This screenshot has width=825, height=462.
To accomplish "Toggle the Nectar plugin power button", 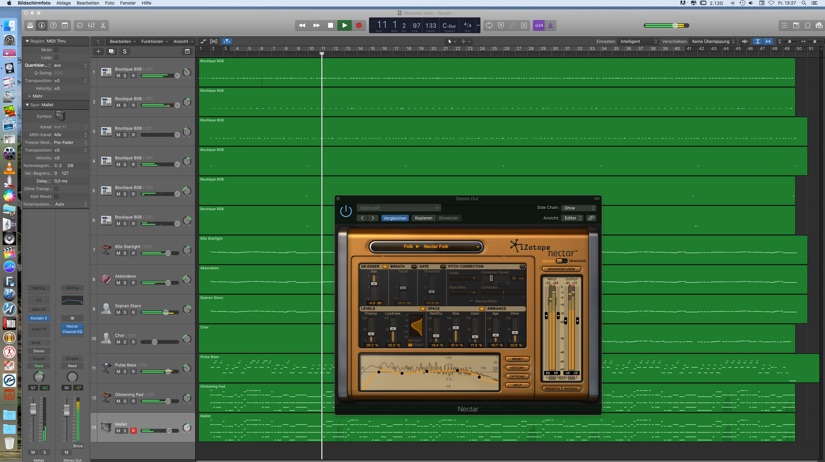I will [x=346, y=211].
